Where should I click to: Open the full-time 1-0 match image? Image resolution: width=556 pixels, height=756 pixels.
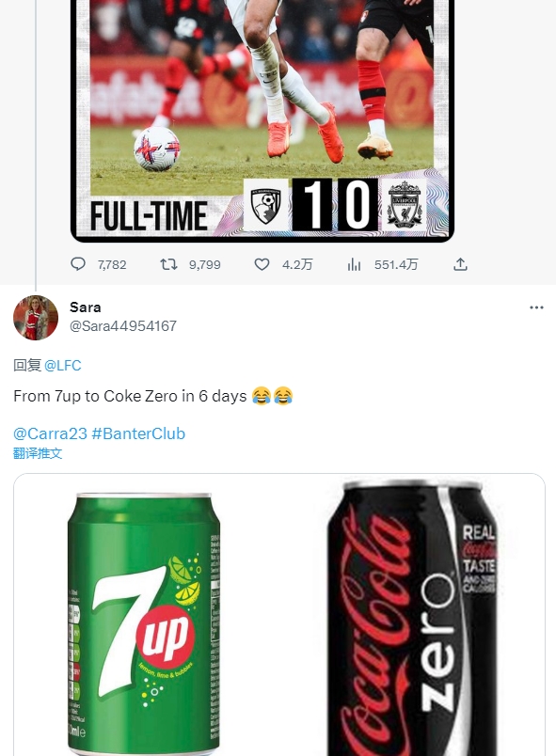pos(262,120)
